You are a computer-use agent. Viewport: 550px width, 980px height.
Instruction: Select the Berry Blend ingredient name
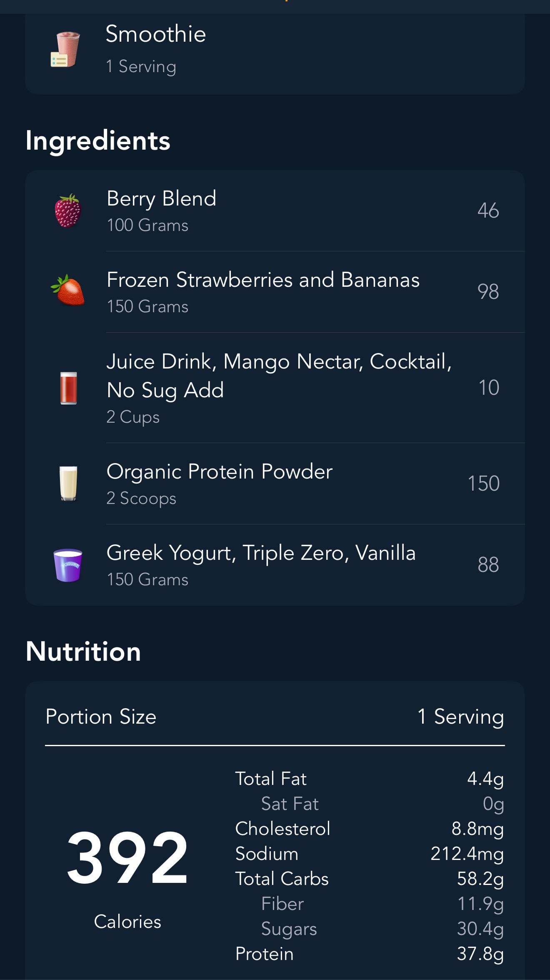162,198
